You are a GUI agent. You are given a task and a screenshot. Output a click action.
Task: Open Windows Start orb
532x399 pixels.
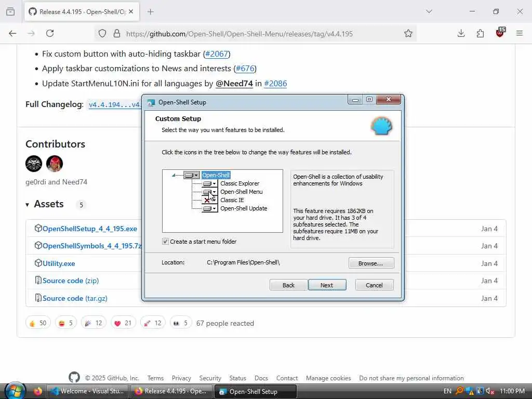click(15, 391)
